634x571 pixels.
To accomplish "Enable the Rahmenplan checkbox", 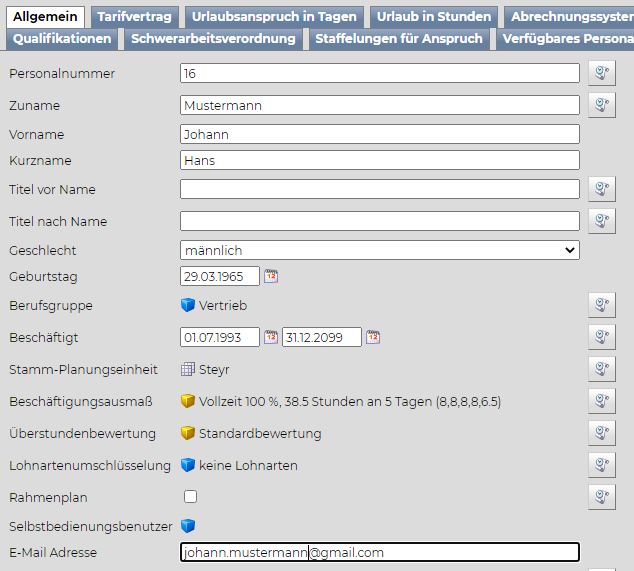I will (190, 496).
